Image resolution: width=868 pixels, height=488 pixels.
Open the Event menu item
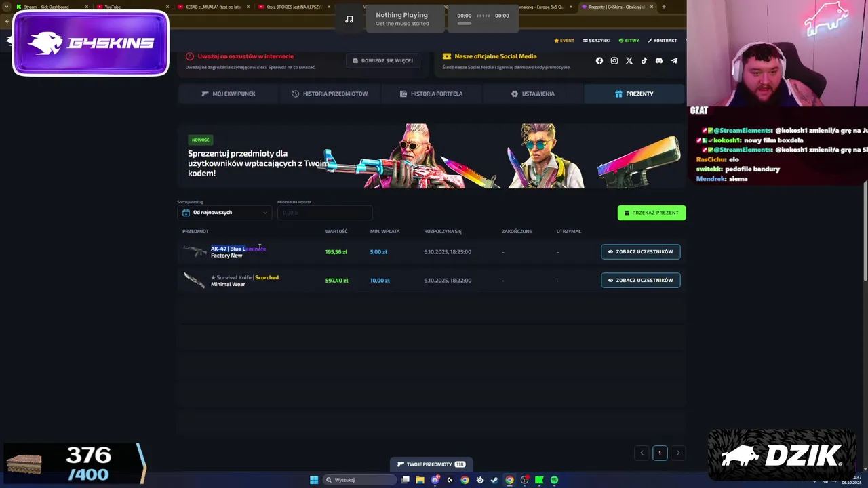coord(564,41)
